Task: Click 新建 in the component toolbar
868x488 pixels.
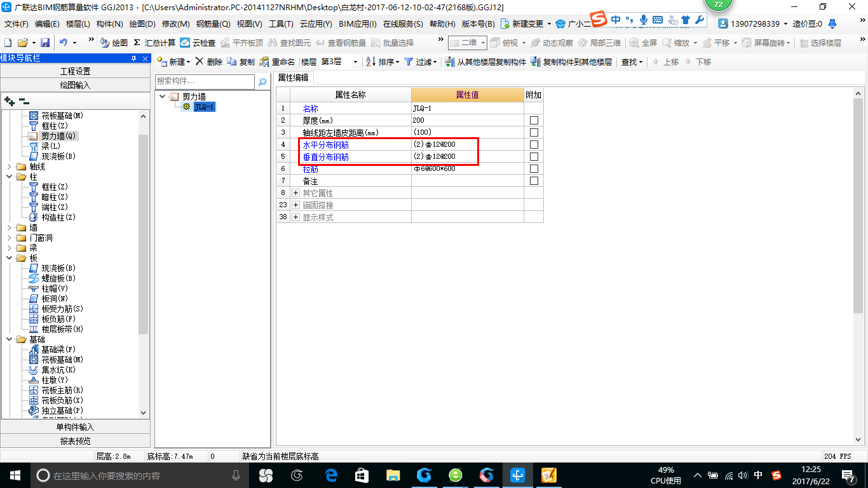Action: tap(173, 62)
